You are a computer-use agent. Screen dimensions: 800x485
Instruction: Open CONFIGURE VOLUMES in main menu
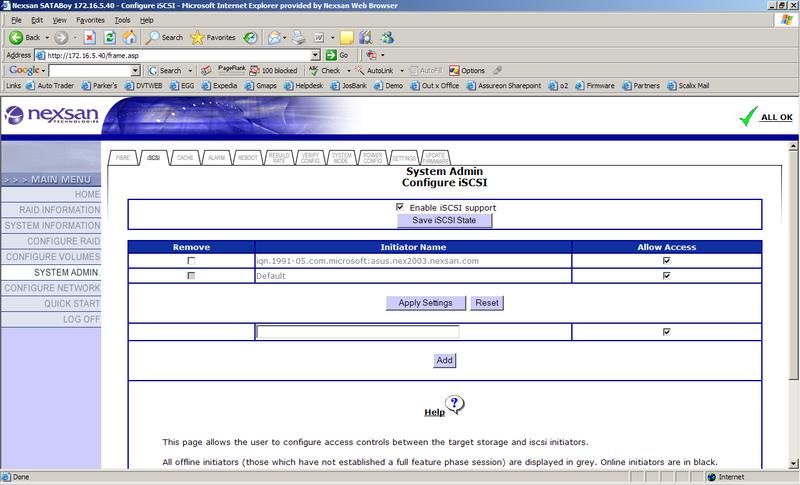51,257
